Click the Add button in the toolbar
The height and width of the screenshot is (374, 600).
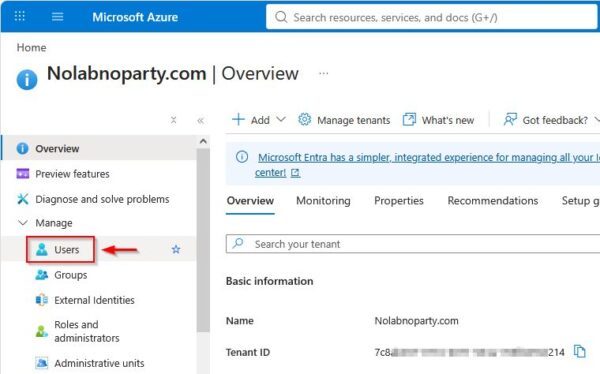click(x=259, y=120)
